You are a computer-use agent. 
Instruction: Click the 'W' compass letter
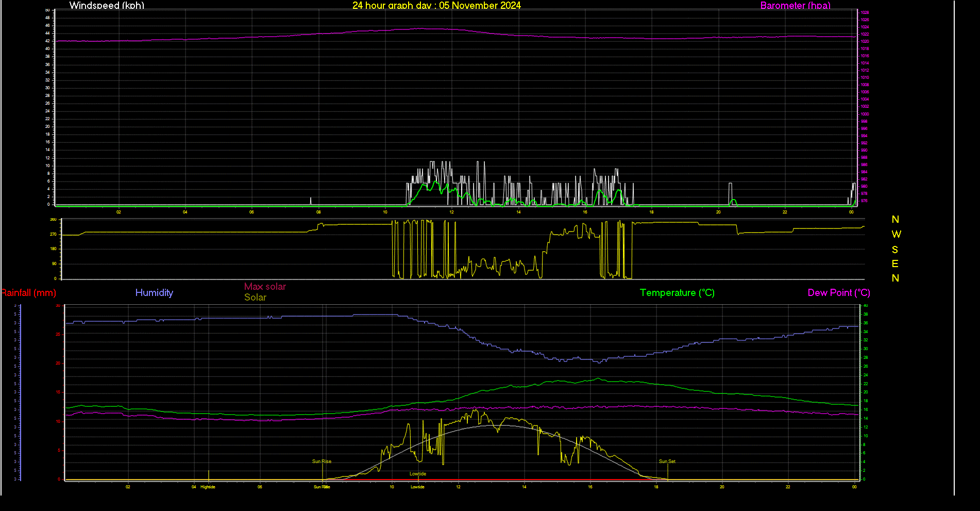click(897, 235)
